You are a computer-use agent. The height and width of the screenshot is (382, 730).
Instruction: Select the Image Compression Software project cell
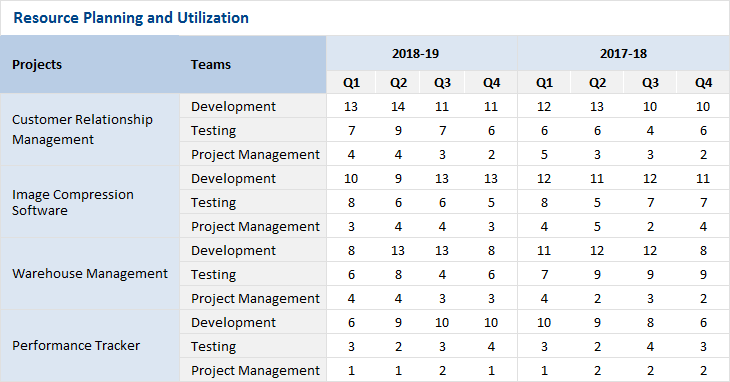point(90,202)
